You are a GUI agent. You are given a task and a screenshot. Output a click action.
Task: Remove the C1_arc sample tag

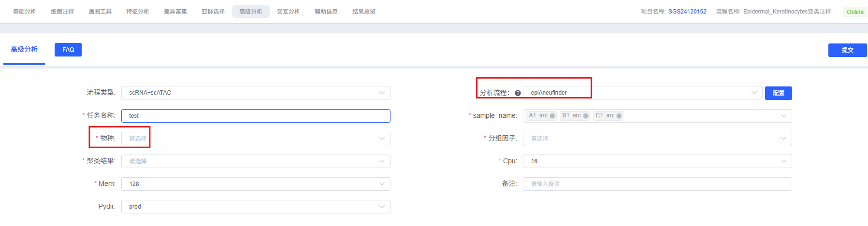[x=619, y=116]
